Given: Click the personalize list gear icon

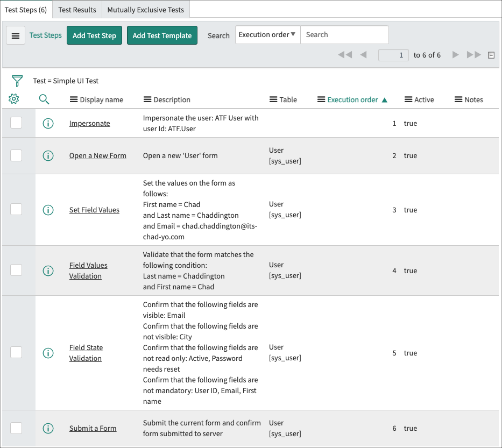Looking at the screenshot, I should [13, 99].
